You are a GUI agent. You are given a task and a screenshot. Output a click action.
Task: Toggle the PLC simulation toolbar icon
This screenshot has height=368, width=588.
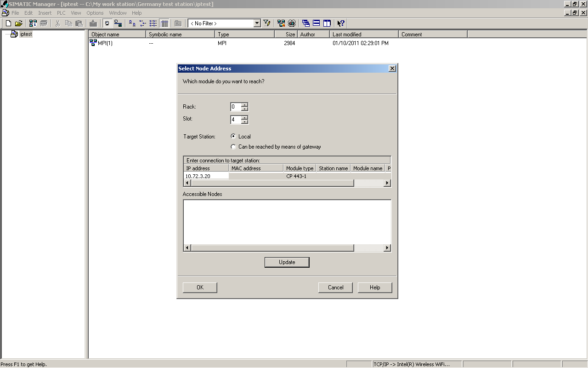(292, 23)
